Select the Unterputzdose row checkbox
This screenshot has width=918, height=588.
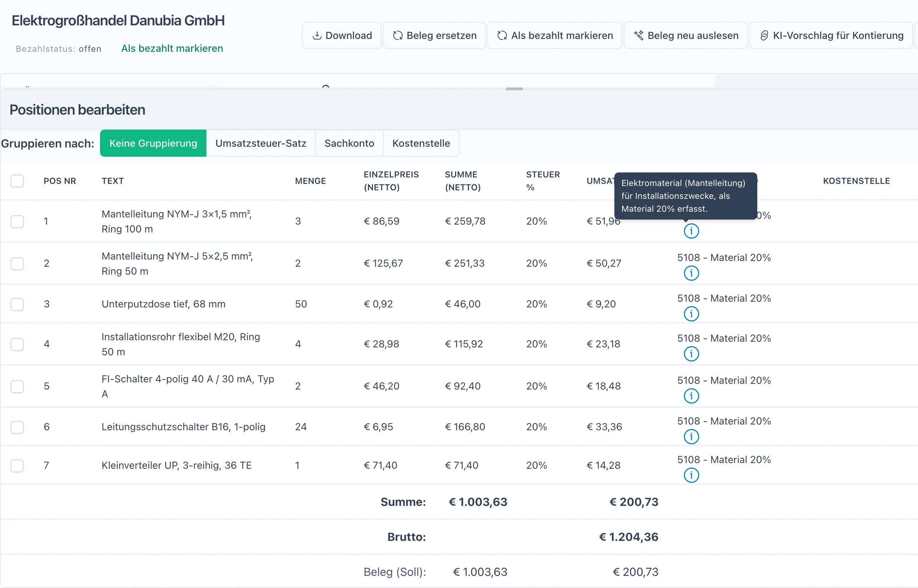click(17, 304)
